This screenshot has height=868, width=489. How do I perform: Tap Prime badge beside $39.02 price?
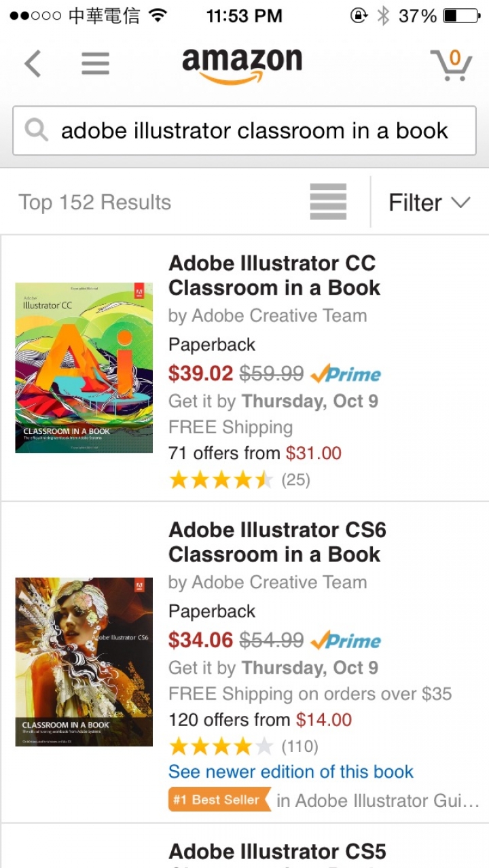pyautogui.click(x=346, y=374)
